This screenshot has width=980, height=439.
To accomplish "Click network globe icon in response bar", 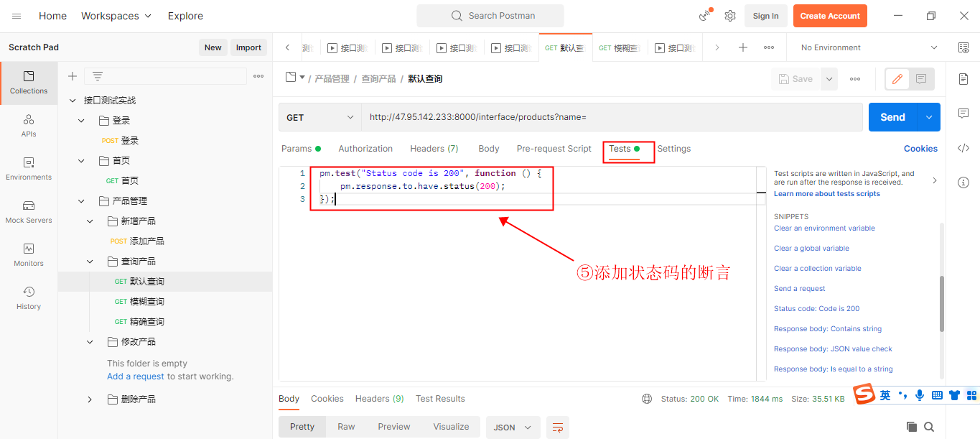I will [x=647, y=399].
